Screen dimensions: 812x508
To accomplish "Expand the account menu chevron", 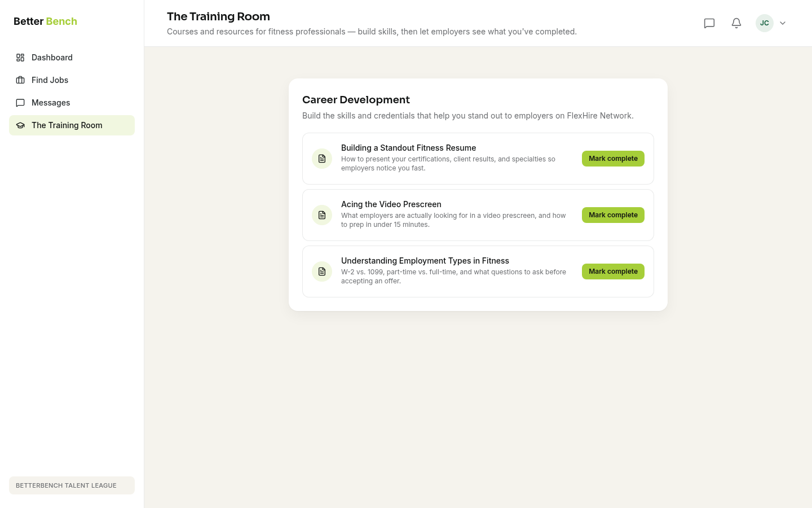I will tap(783, 23).
